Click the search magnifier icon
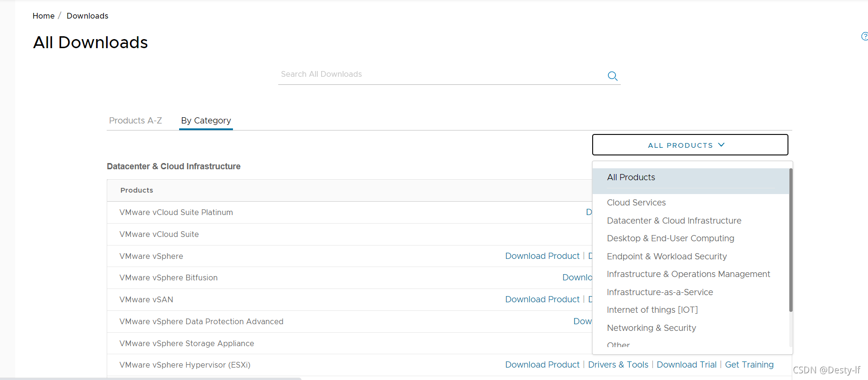Screen dimensions: 868x380 tap(613, 76)
